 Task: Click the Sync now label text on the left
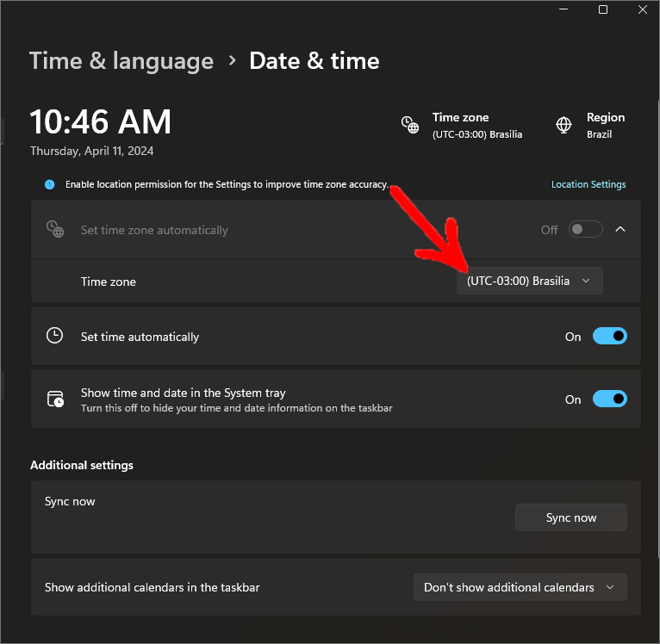(x=70, y=501)
